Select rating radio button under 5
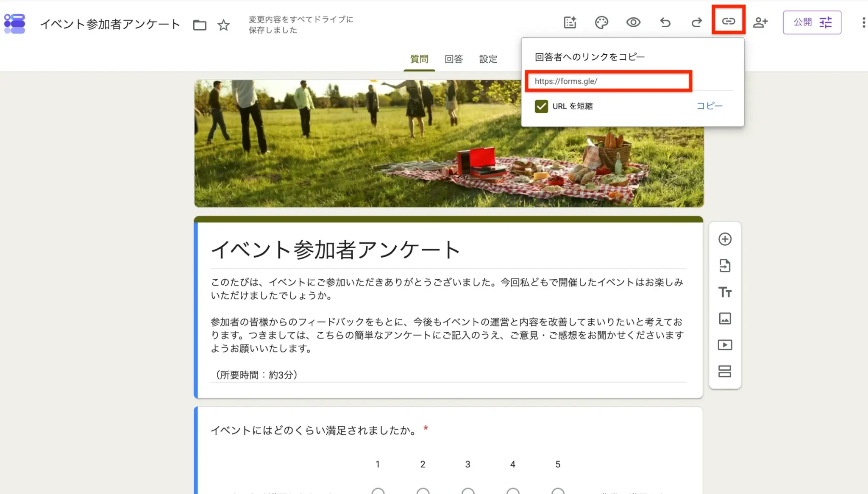Screen dimensions: 868x494 (x=558, y=491)
